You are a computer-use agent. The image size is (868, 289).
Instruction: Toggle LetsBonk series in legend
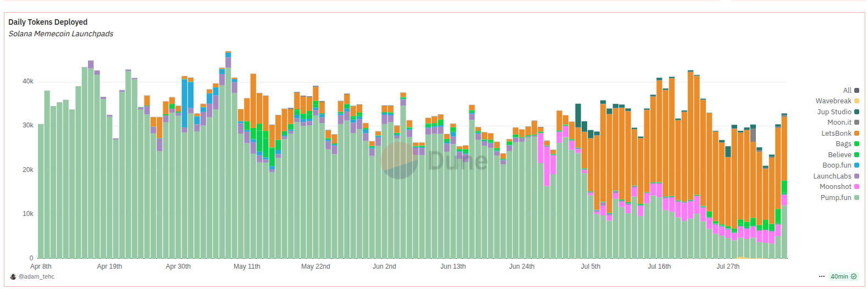[x=840, y=133]
